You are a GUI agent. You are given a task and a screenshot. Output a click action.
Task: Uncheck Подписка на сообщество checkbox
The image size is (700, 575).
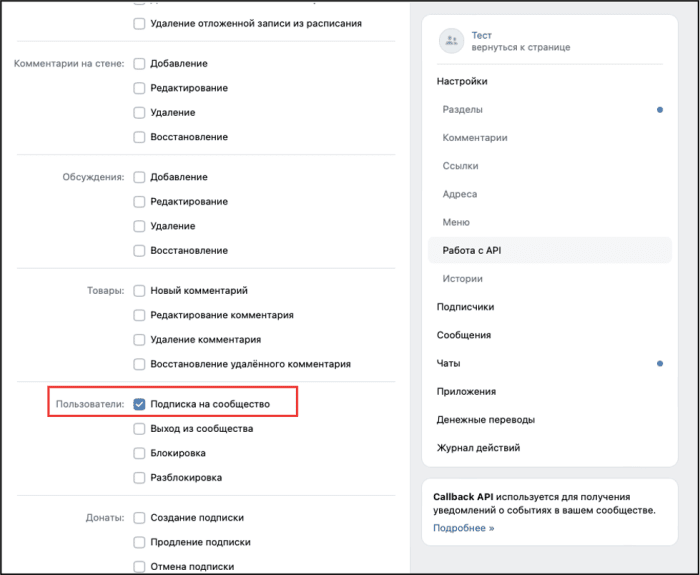[139, 404]
